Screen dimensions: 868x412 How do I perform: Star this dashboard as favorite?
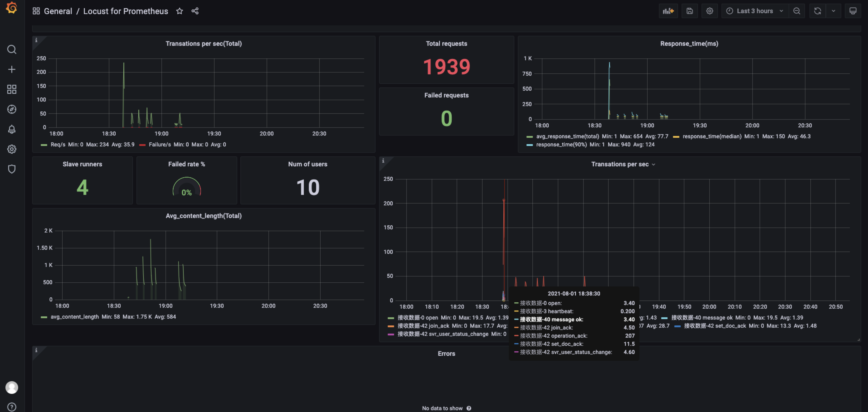pos(180,11)
